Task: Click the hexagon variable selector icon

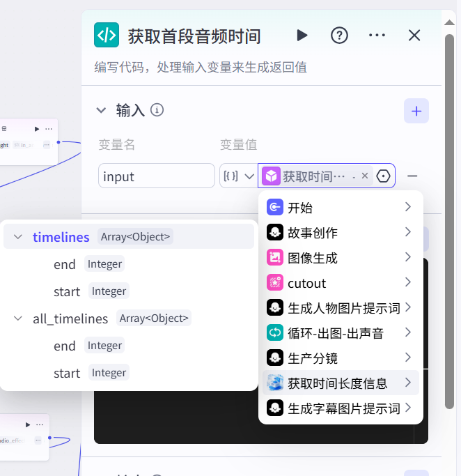Action: coord(383,176)
